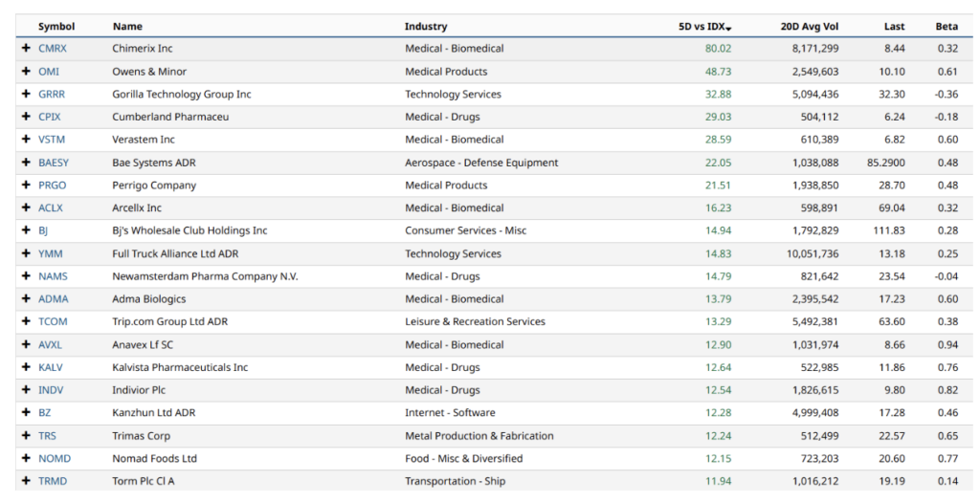
Task: Expand the ACLX row plus icon
Action: [26, 207]
